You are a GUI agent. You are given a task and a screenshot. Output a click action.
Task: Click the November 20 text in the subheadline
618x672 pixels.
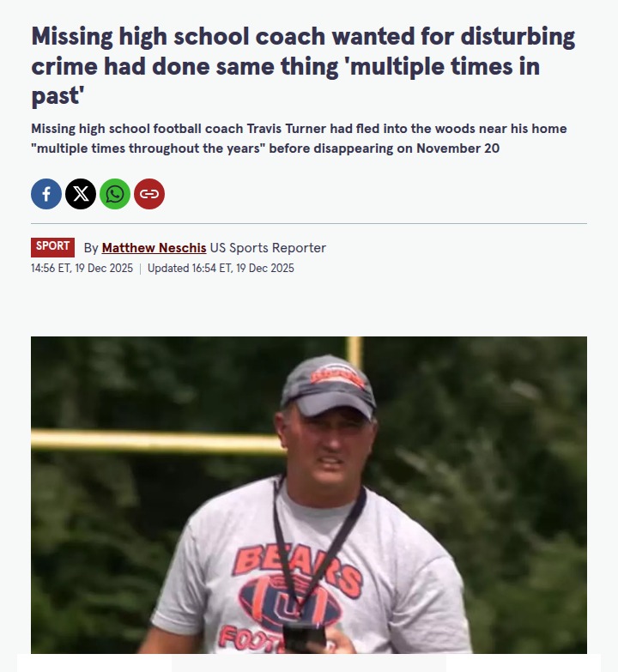tap(457, 148)
